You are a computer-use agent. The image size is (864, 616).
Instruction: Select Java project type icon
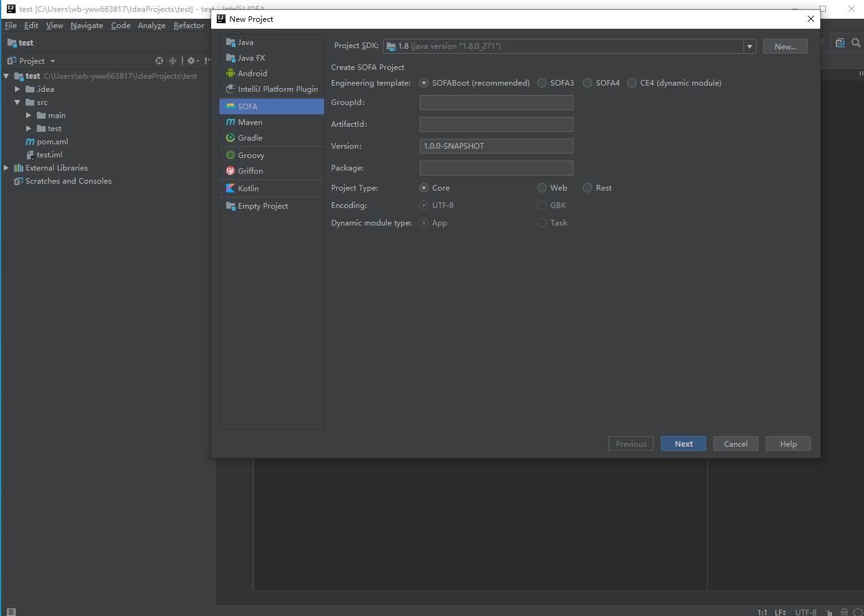[231, 42]
